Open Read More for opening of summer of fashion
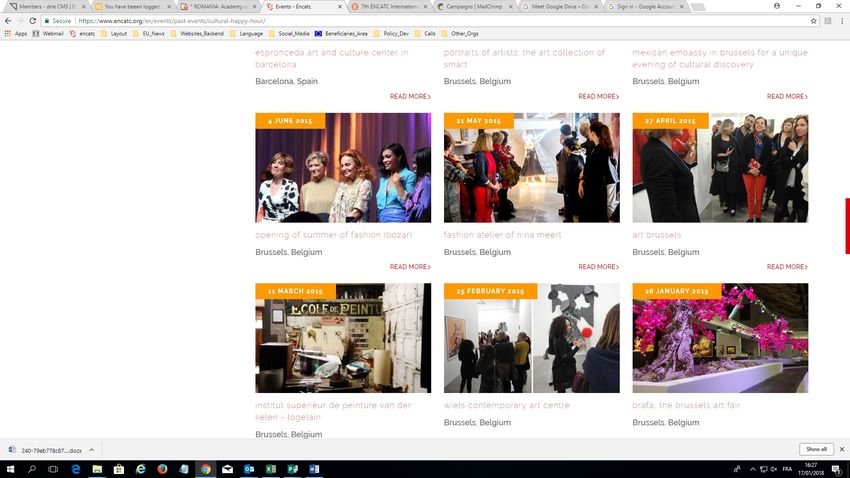This screenshot has height=478, width=850. pos(410,267)
